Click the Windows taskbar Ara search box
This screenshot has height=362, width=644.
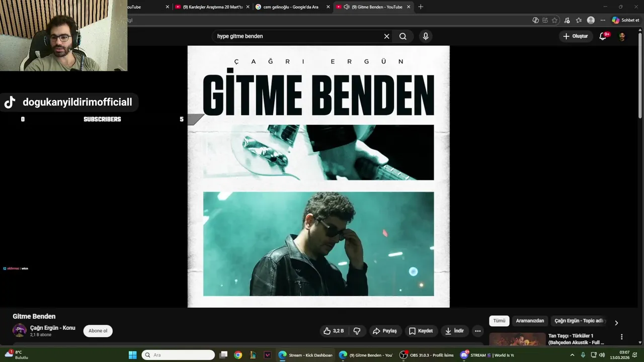(x=178, y=355)
